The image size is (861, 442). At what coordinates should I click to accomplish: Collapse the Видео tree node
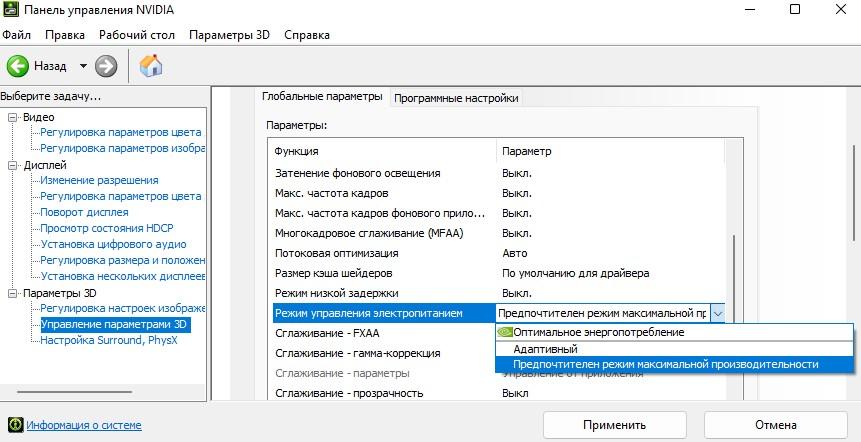point(13,117)
